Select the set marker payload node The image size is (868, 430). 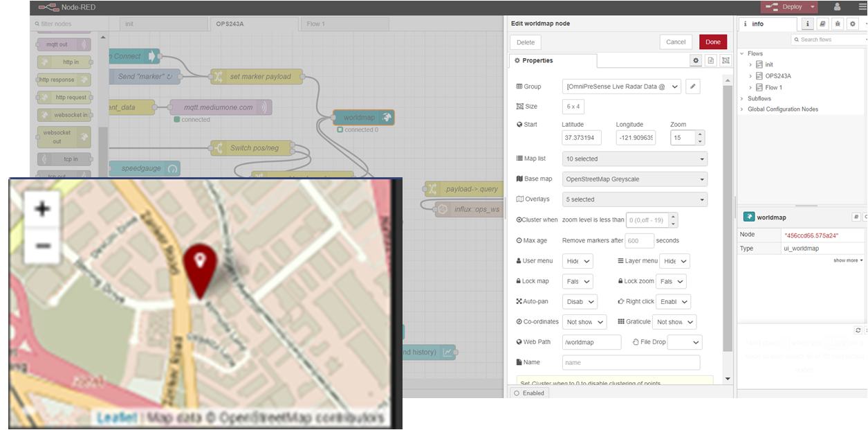pos(256,76)
